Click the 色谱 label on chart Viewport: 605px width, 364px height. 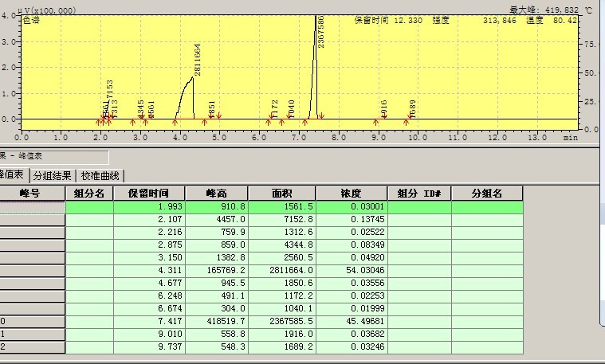pyautogui.click(x=31, y=20)
